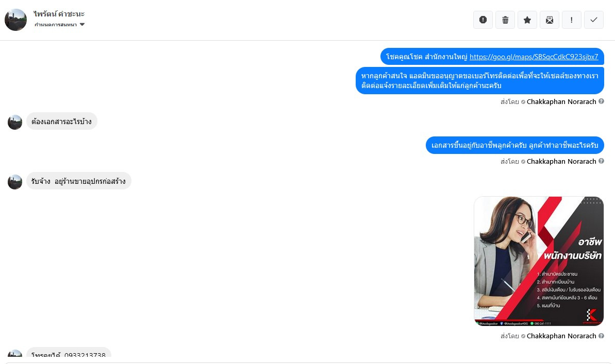Open contact profile picture at top
This screenshot has width=615, height=364.
click(x=15, y=20)
